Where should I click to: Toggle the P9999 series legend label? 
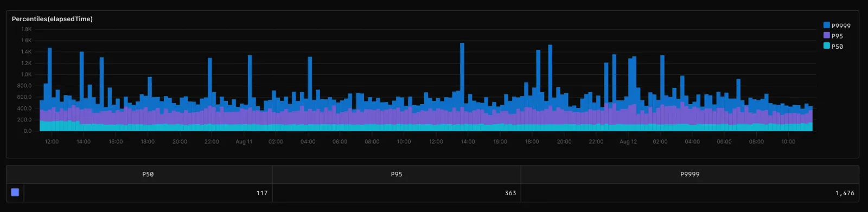[841, 25]
